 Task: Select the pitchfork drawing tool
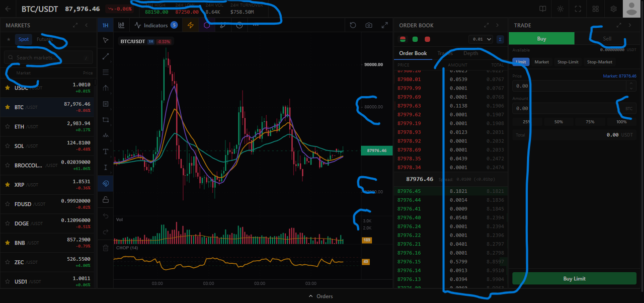point(106,88)
